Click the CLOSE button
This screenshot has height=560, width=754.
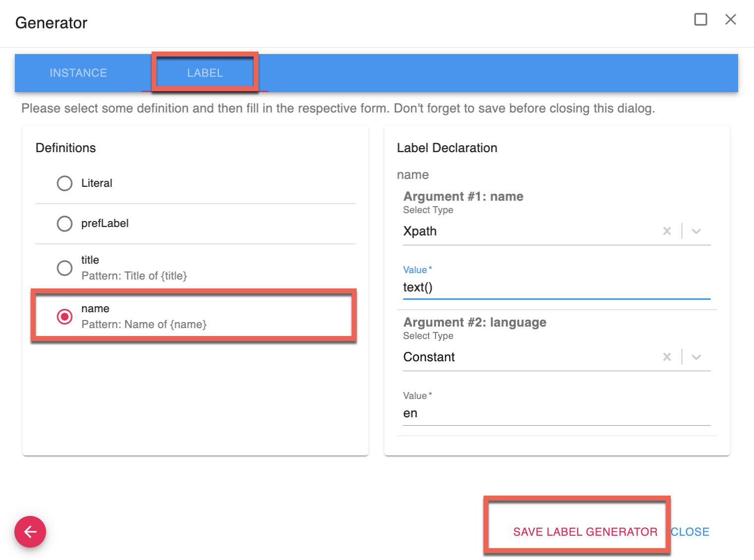[x=690, y=532]
